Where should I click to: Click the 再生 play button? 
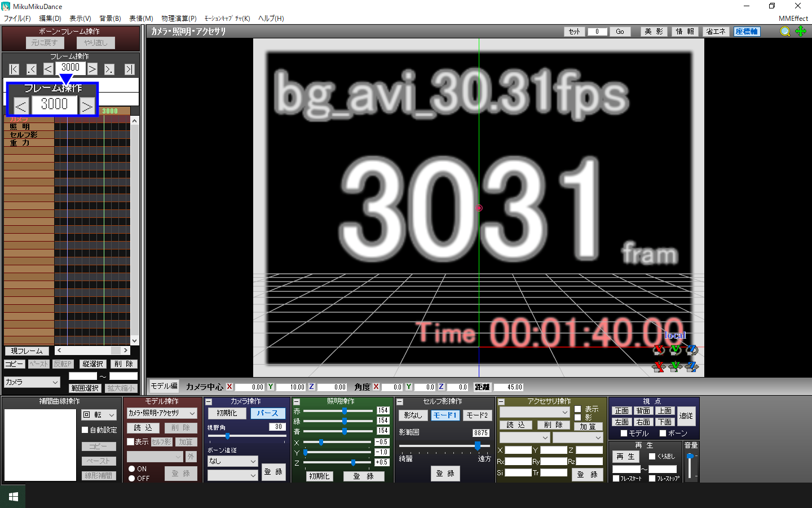coord(626,456)
